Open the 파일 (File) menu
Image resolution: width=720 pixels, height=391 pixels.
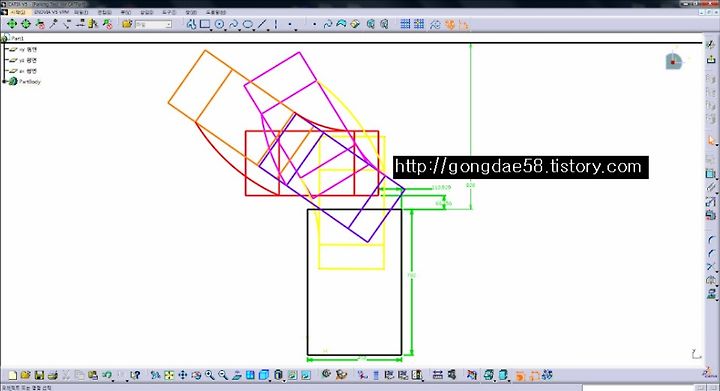pyautogui.click(x=81, y=12)
